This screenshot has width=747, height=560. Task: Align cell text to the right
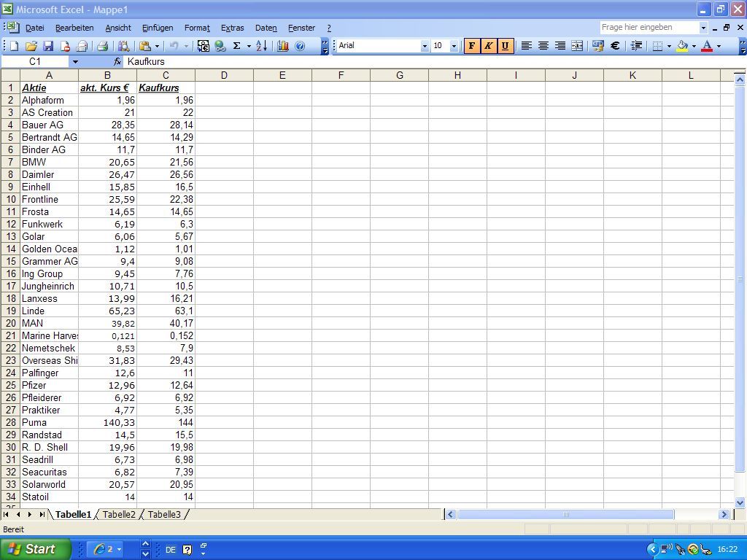pyautogui.click(x=560, y=46)
